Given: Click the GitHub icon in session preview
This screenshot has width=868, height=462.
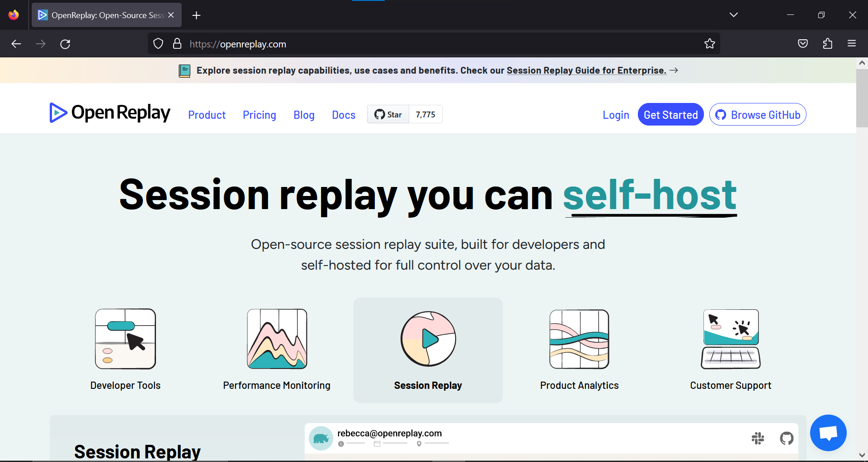Looking at the screenshot, I should tap(787, 438).
